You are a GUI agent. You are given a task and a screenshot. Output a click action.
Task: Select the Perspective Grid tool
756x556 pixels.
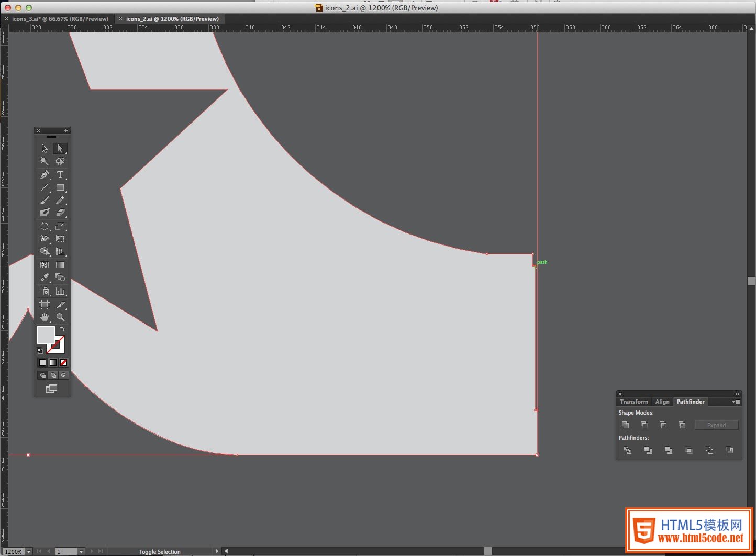click(x=60, y=251)
